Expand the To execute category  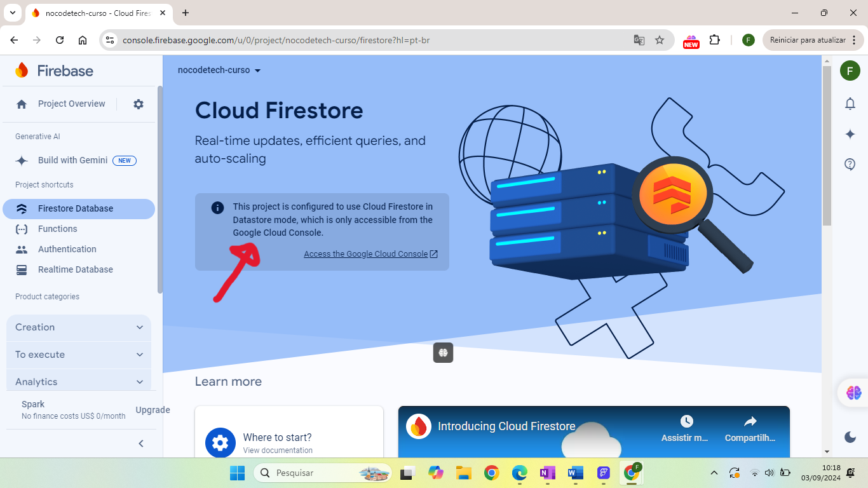click(x=79, y=355)
